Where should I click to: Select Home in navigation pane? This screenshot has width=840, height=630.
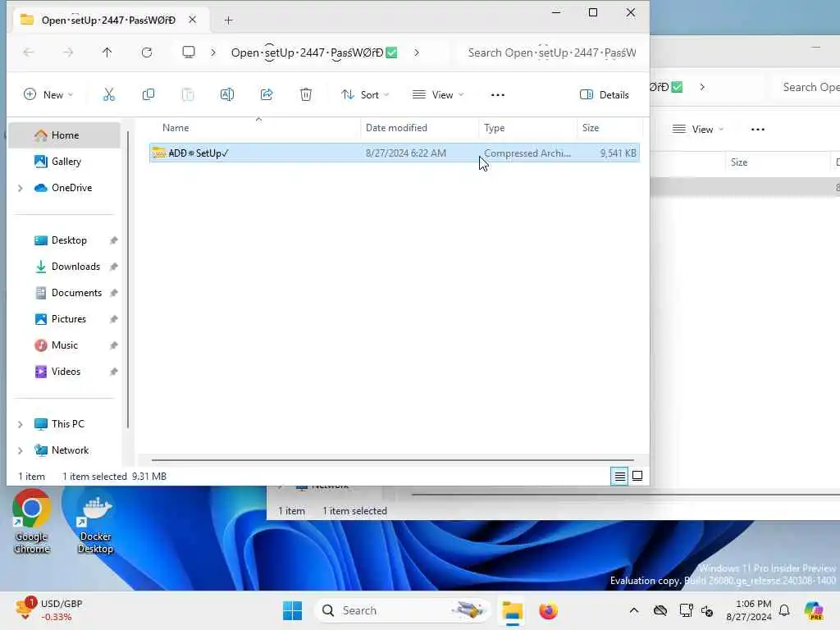point(65,135)
